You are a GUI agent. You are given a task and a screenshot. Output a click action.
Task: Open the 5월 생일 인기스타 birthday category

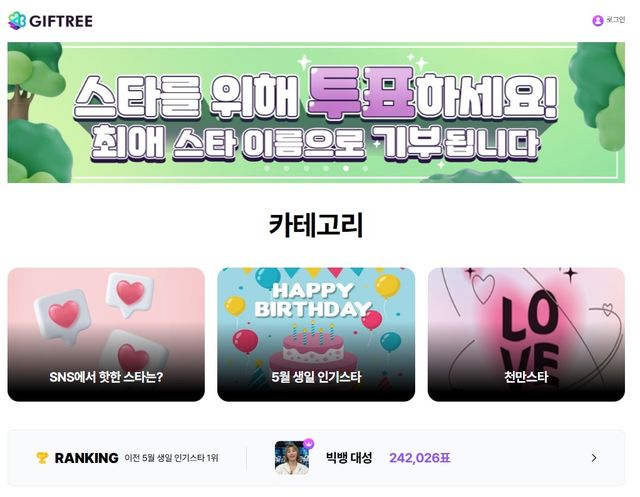[316, 335]
